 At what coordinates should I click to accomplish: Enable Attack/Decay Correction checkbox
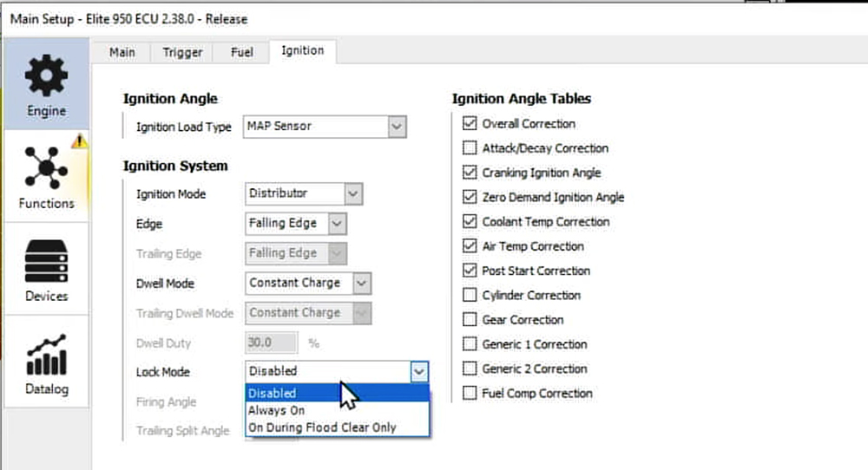pos(470,147)
